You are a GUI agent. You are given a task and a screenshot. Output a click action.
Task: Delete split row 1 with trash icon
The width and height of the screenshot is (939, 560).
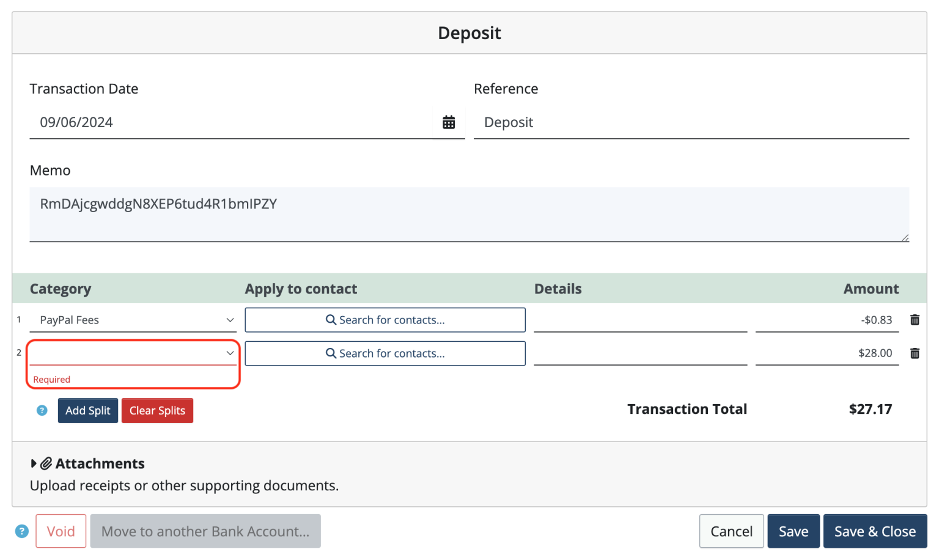pos(915,319)
